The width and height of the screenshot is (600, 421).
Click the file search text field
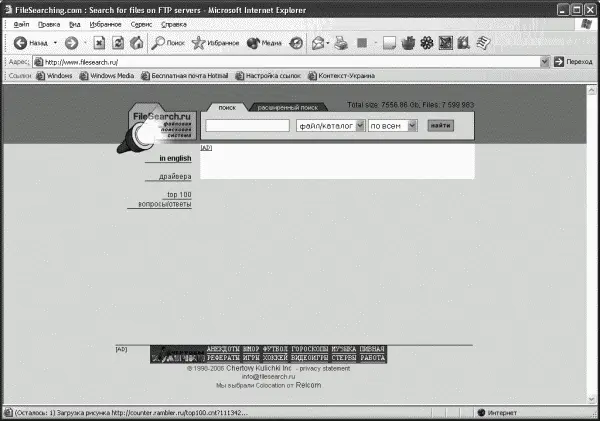248,126
